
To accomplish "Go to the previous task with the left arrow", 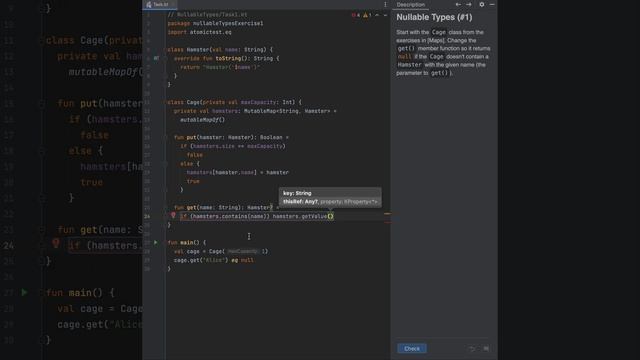I will [x=458, y=4].
